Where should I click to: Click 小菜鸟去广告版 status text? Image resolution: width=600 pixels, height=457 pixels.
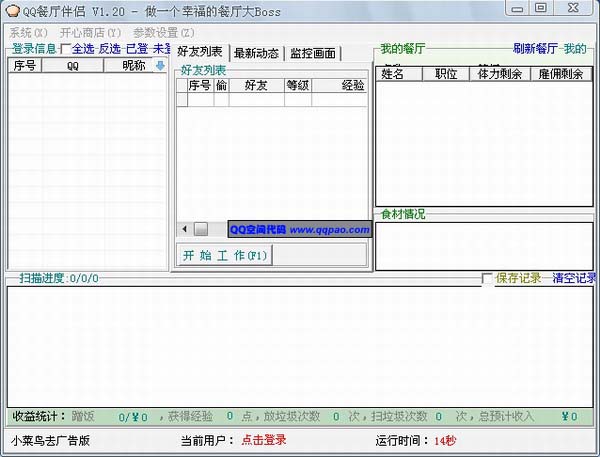click(51, 441)
